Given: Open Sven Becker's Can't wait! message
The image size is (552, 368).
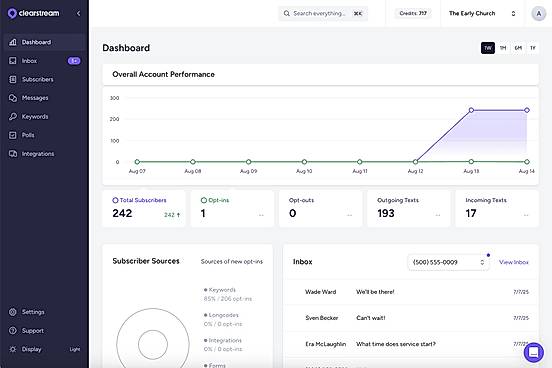Looking at the screenshot, I should click(x=411, y=318).
